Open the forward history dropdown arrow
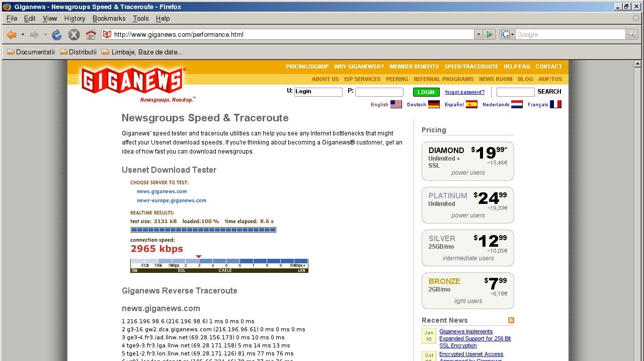This screenshot has height=361, width=644. click(x=45, y=35)
